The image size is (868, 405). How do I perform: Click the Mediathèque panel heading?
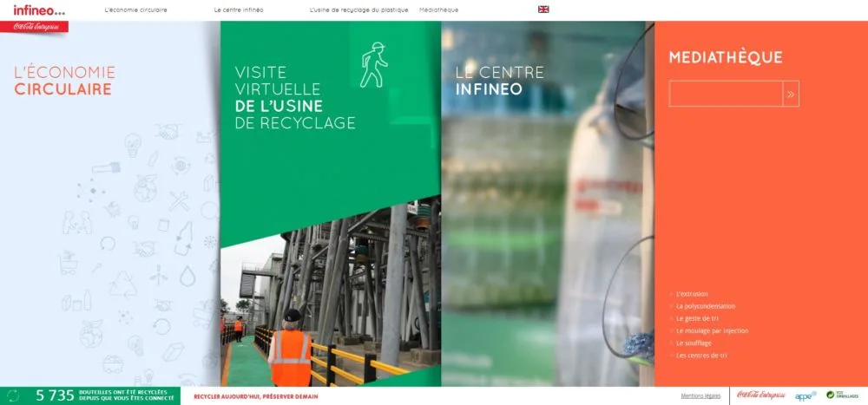726,57
